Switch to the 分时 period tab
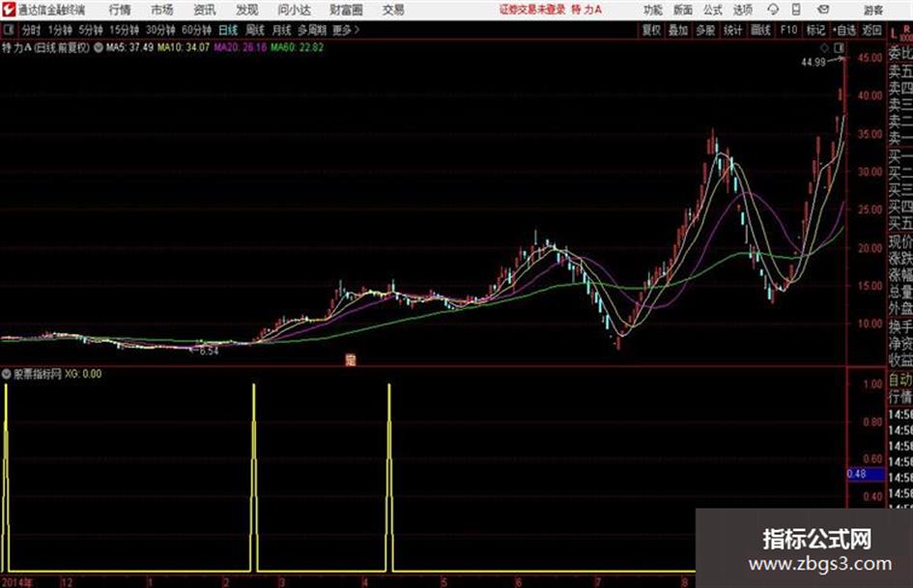The width and height of the screenshot is (913, 588). coord(32,30)
